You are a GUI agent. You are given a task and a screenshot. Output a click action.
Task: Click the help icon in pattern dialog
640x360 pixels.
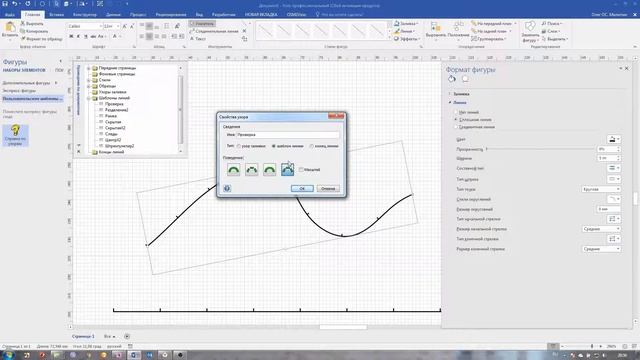227,188
